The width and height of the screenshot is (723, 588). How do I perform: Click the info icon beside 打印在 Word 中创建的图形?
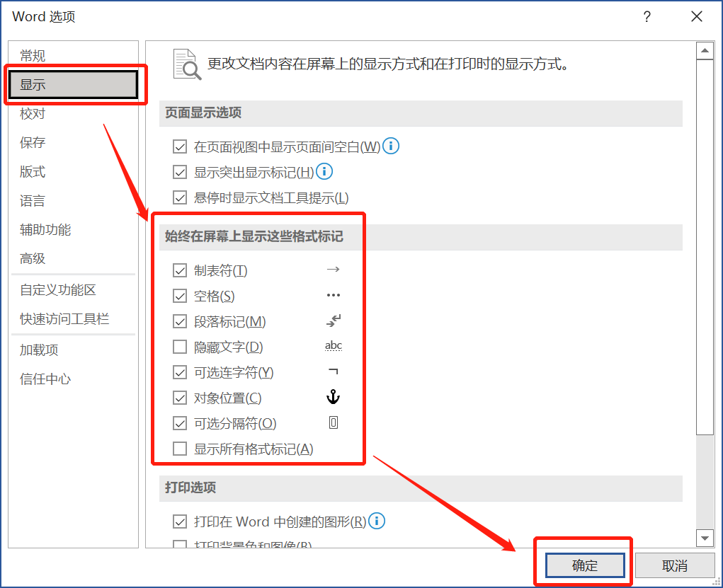pos(377,521)
